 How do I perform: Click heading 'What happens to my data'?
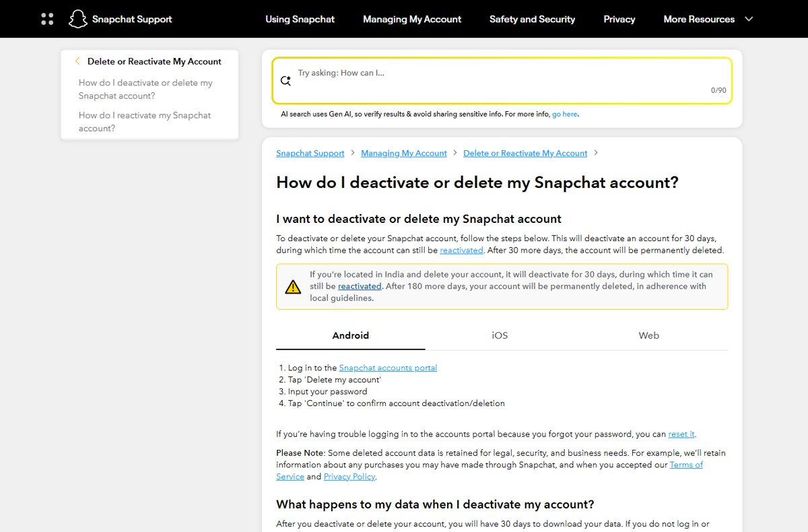[435, 504]
